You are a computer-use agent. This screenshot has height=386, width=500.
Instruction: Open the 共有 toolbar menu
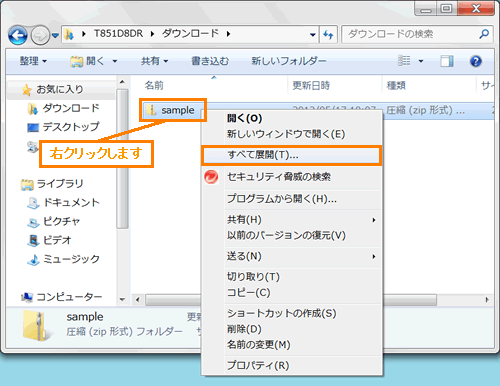[154, 61]
